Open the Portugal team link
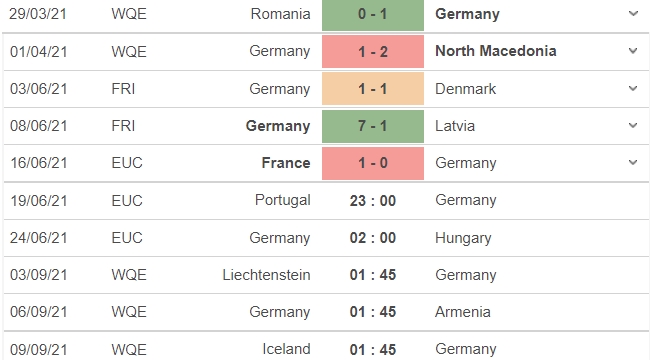Screen dimensions: 650x360 [283, 200]
